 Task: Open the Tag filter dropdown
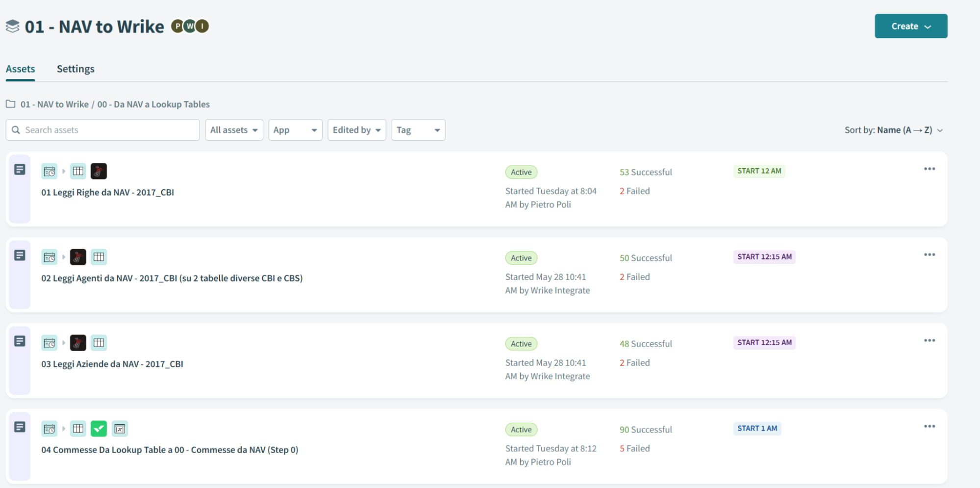click(x=418, y=130)
